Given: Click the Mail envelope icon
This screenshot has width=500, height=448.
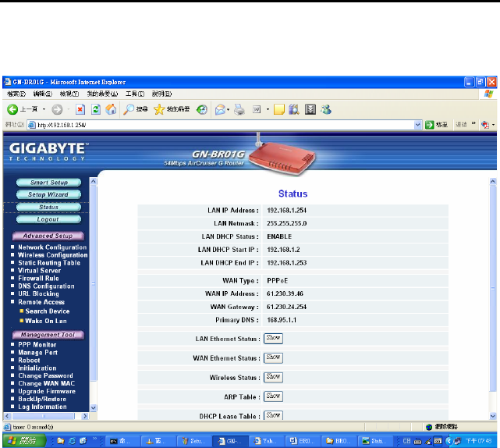Looking at the screenshot, I should coord(220,109).
